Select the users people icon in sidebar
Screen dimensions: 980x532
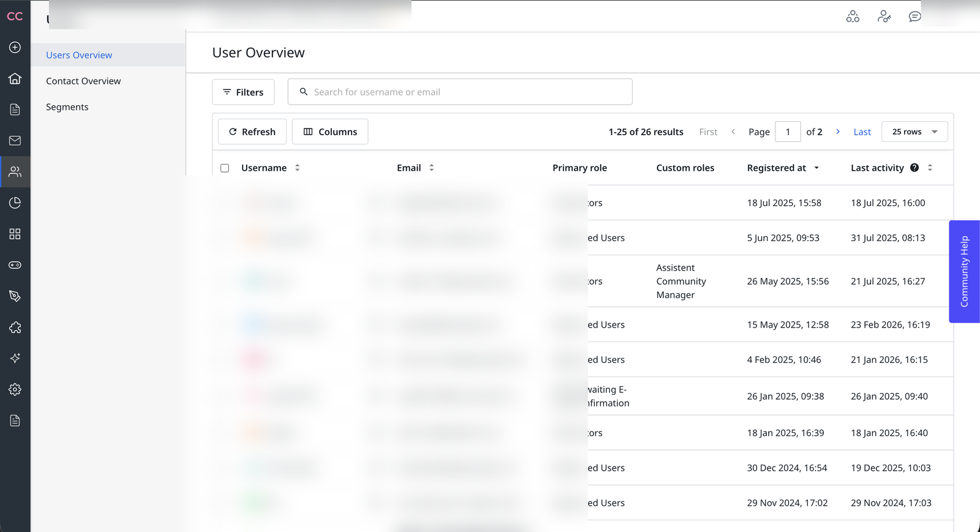(15, 172)
